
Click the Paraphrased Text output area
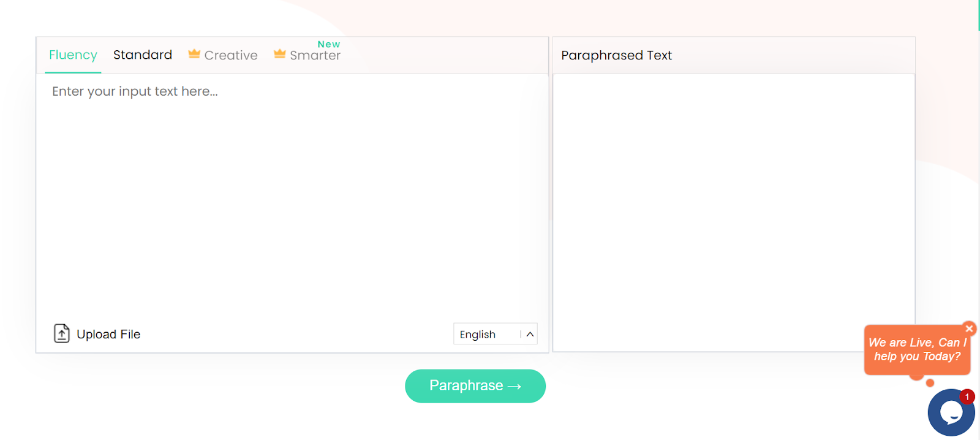tap(734, 213)
